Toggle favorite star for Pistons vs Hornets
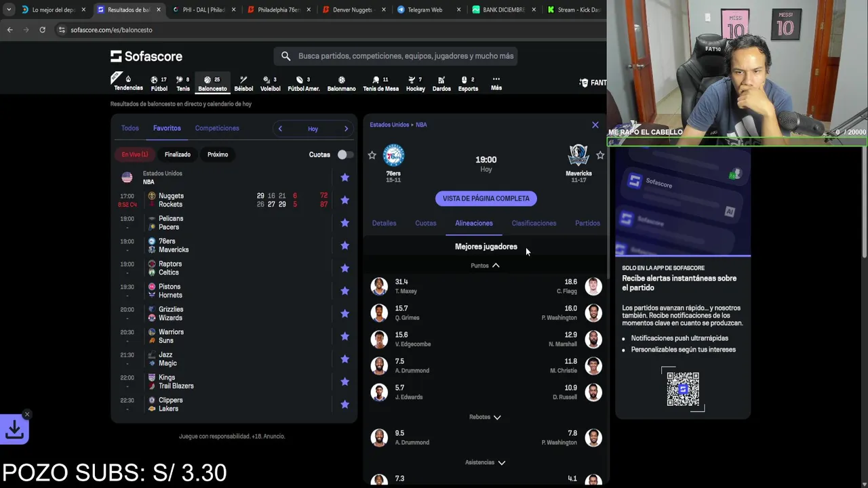The image size is (868, 488). 344,291
